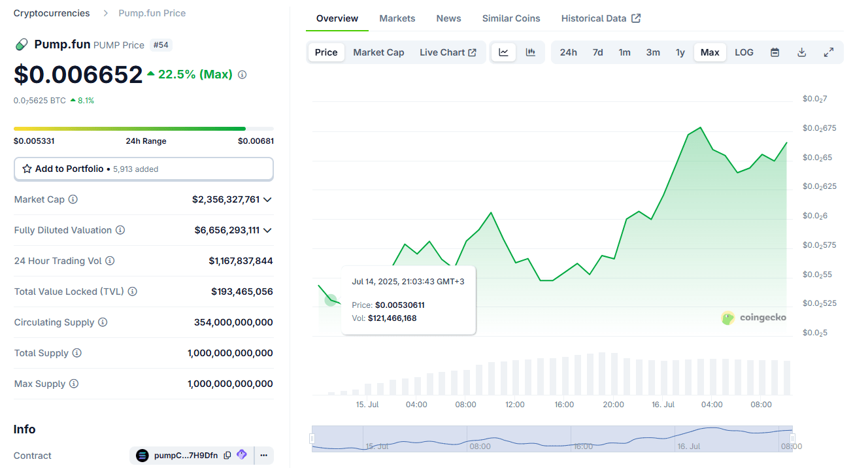The image size is (868, 468).
Task: Click the purple gem icon by contract
Action: click(241, 455)
